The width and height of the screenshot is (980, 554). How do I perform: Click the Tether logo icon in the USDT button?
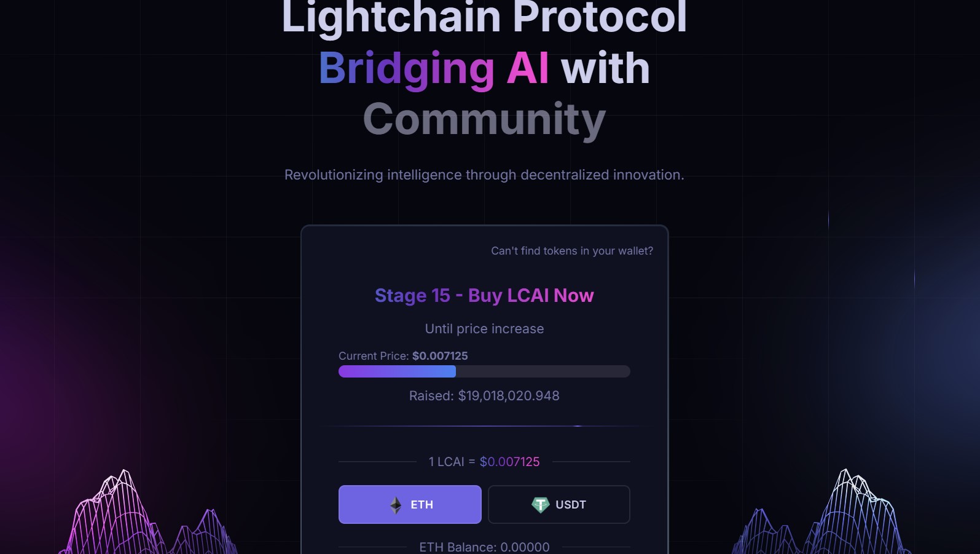(x=540, y=504)
